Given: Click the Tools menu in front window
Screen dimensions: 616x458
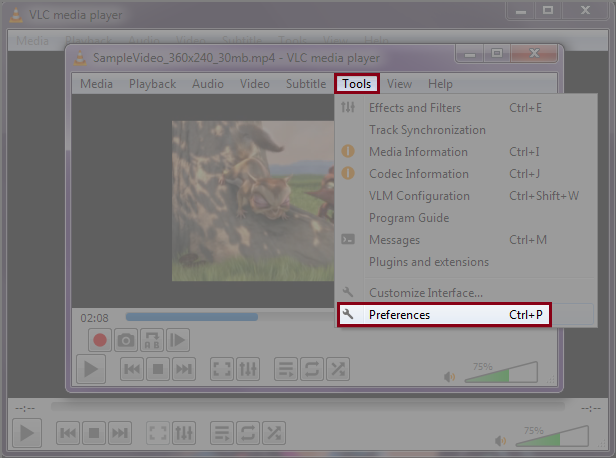Looking at the screenshot, I should 357,84.
